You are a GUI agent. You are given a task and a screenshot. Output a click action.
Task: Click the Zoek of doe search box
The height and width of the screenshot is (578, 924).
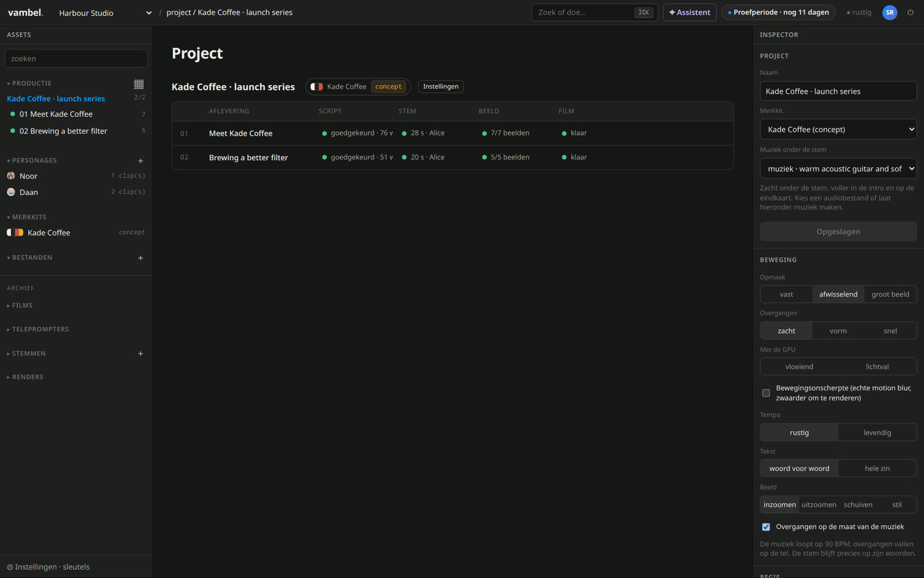[x=594, y=12]
